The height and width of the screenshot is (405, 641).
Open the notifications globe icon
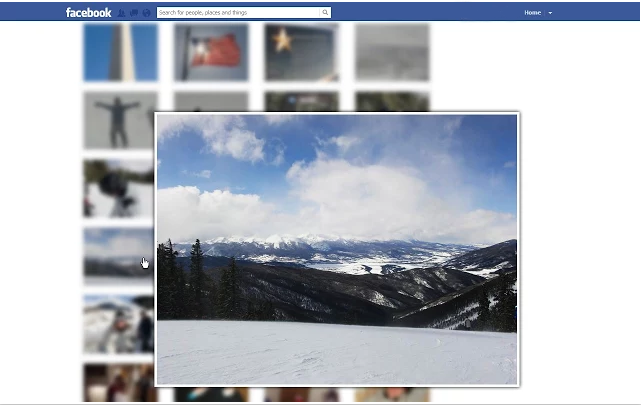(146, 13)
